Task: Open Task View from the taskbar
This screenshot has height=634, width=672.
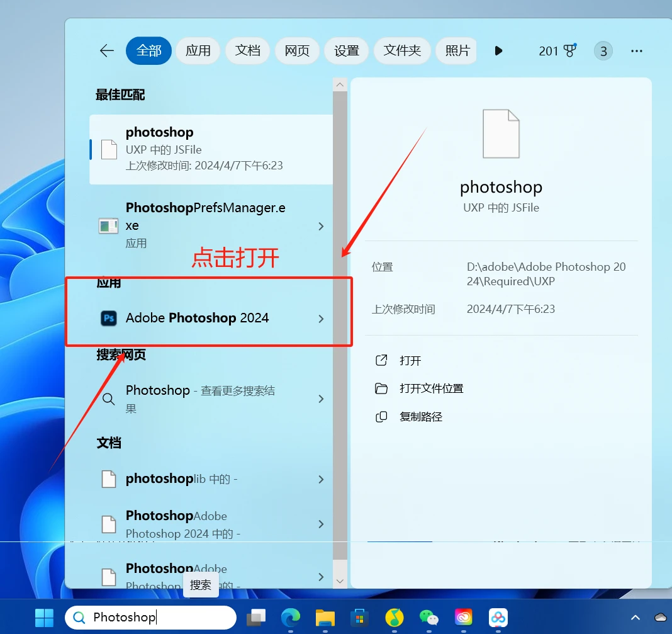Action: pyautogui.click(x=256, y=618)
